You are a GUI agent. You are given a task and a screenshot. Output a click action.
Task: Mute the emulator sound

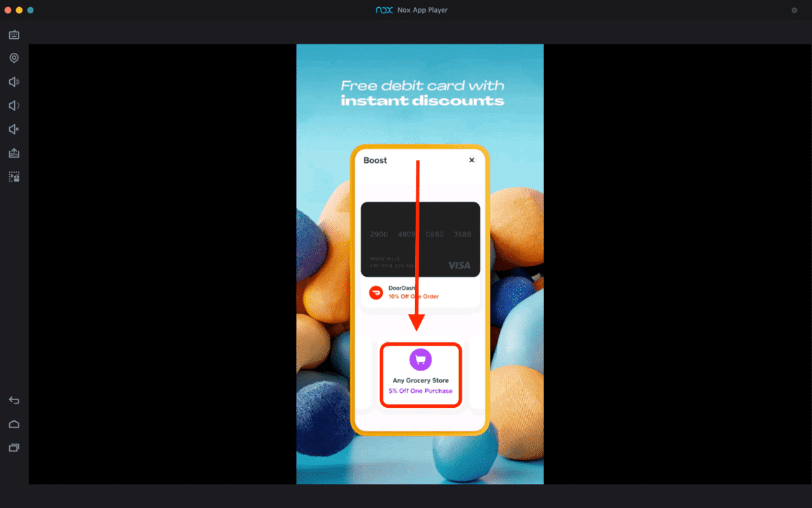[x=14, y=129]
